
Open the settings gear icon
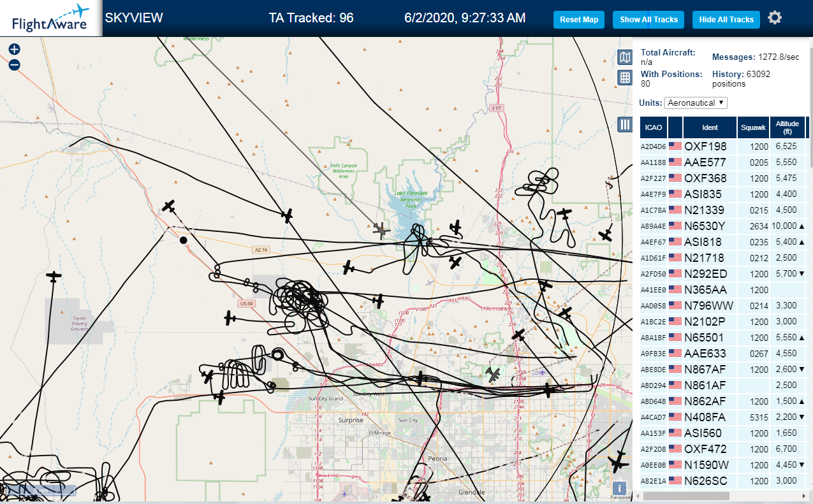click(x=775, y=18)
